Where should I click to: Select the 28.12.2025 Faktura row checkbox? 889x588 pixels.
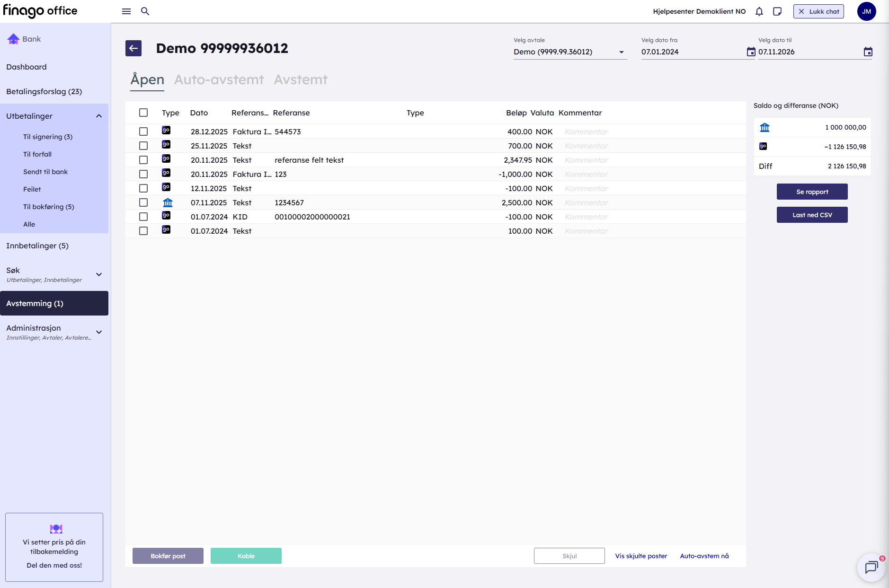[143, 132]
